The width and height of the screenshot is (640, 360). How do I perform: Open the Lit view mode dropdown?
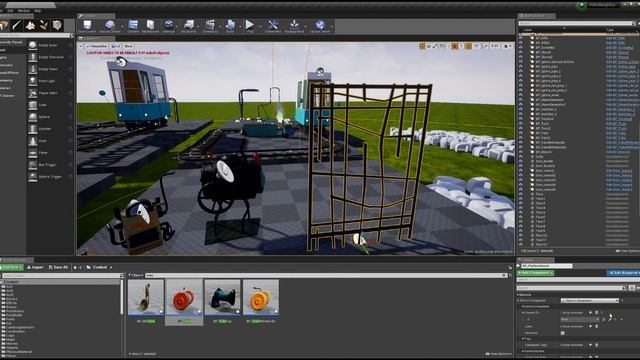click(x=116, y=47)
